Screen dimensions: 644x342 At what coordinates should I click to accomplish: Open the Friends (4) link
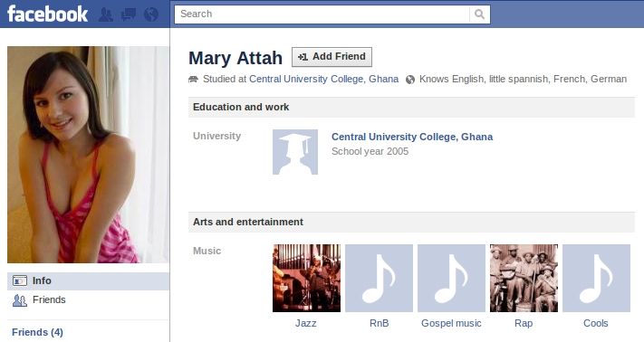click(37, 332)
